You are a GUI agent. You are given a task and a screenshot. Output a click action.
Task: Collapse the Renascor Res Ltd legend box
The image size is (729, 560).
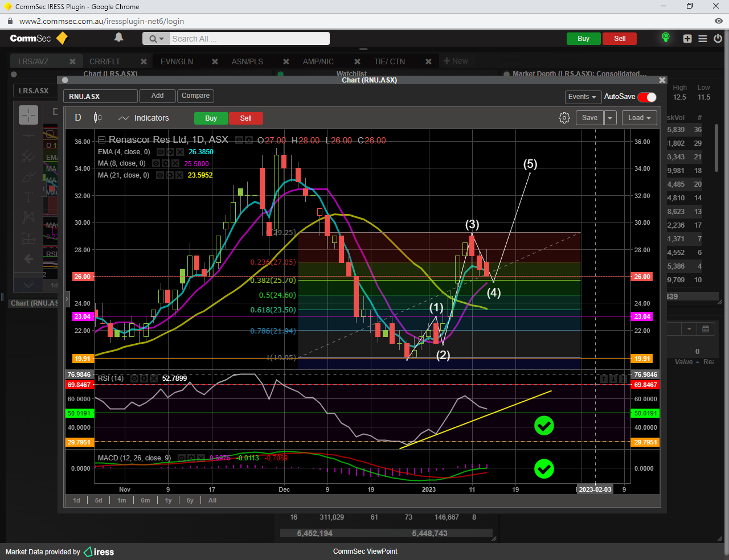101,140
